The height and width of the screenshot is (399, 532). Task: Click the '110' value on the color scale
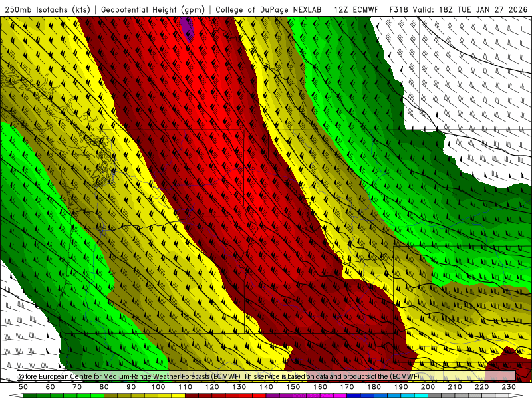186,387
